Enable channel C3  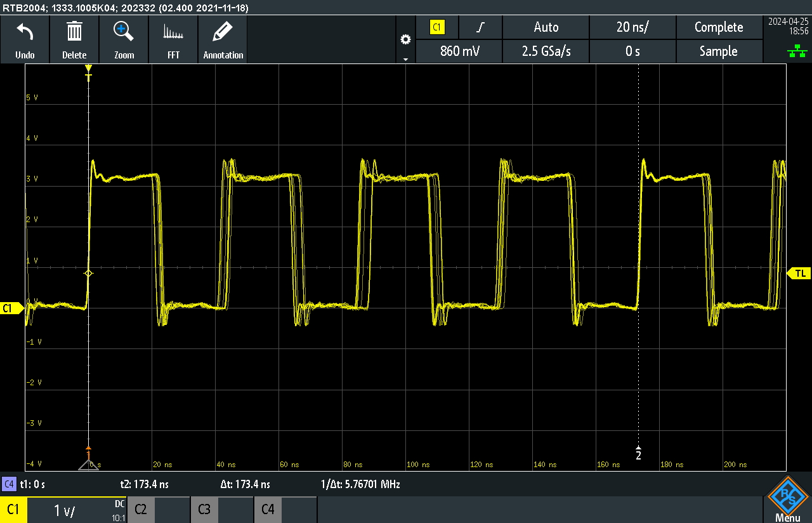tap(204, 510)
